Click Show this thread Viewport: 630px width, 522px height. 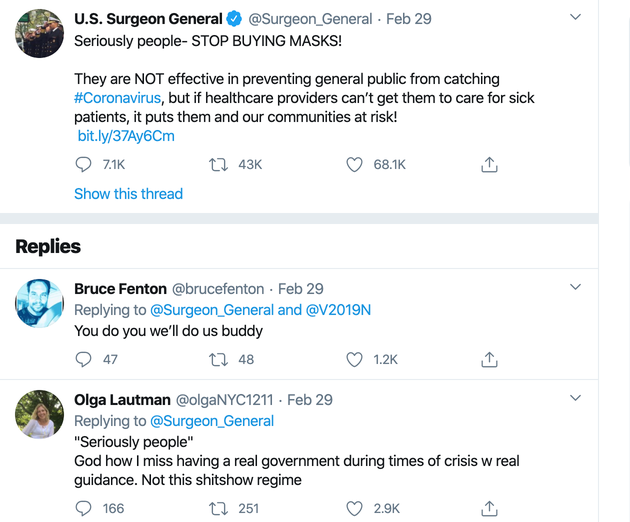point(128,194)
